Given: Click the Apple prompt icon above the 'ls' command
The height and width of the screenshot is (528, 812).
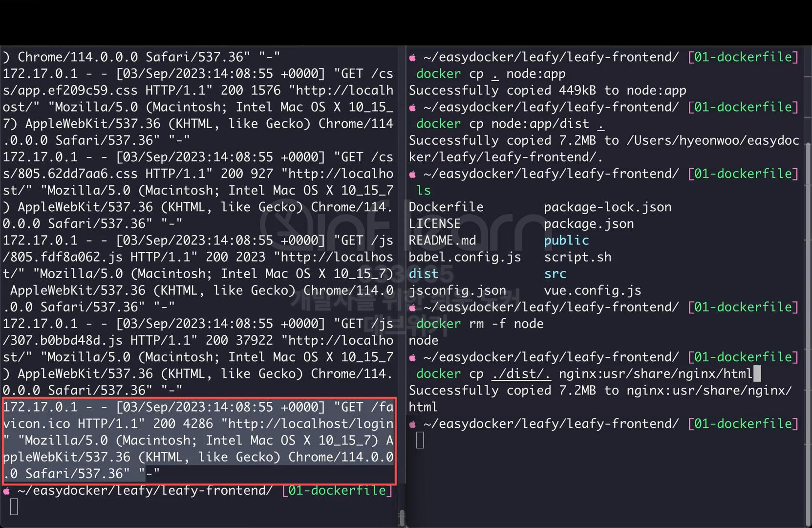Looking at the screenshot, I should click(413, 174).
